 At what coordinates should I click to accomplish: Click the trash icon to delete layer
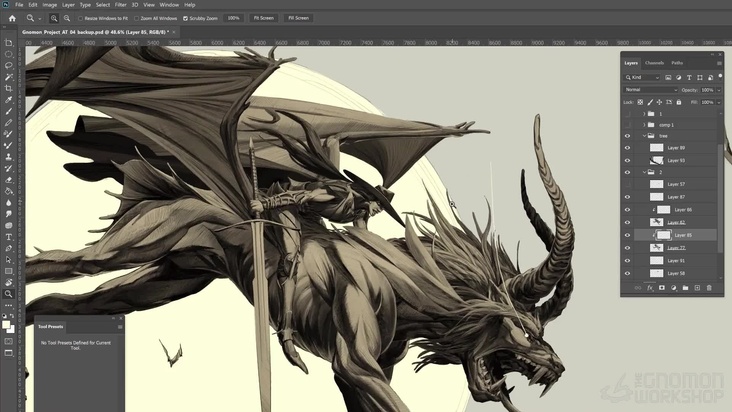pyautogui.click(x=709, y=288)
